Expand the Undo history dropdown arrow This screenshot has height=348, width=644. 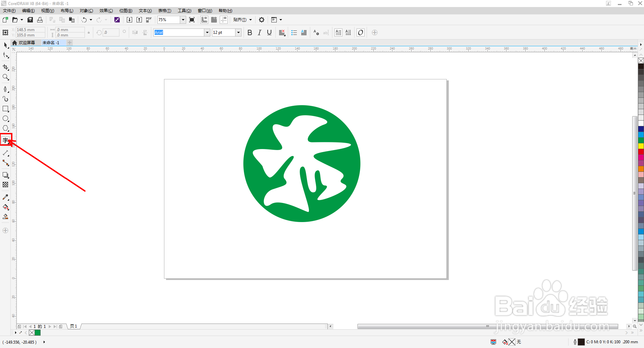coord(91,20)
